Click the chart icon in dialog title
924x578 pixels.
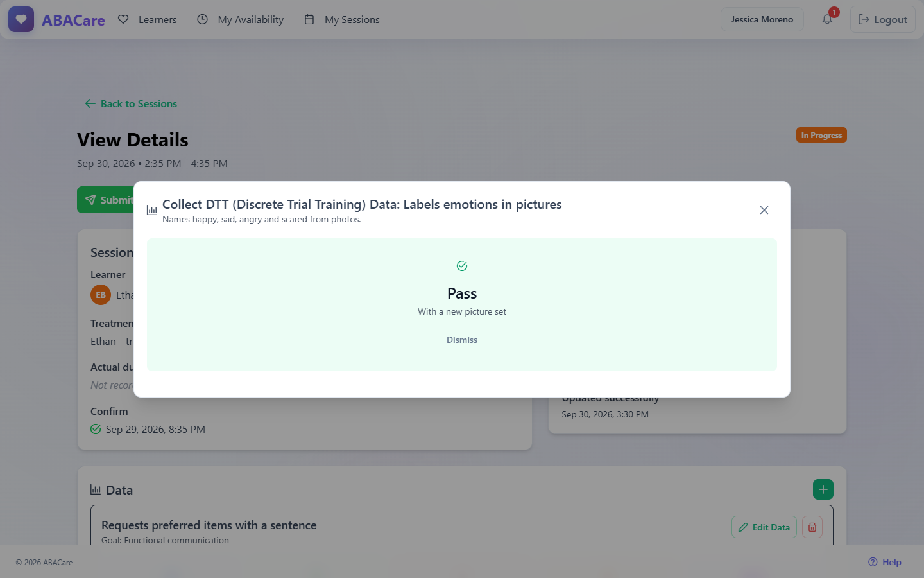[152, 210]
